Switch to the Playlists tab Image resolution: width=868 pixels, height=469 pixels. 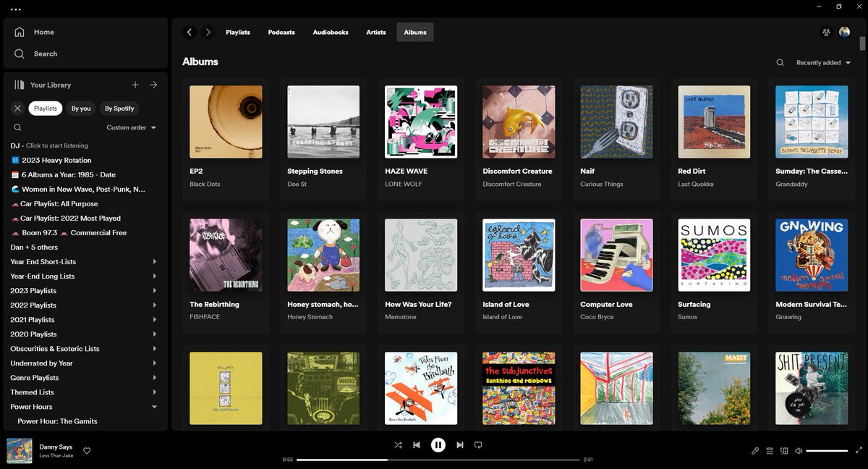click(238, 32)
